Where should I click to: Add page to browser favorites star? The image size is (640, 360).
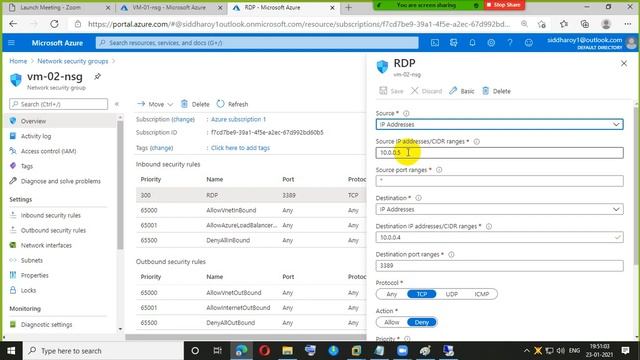pos(542,24)
